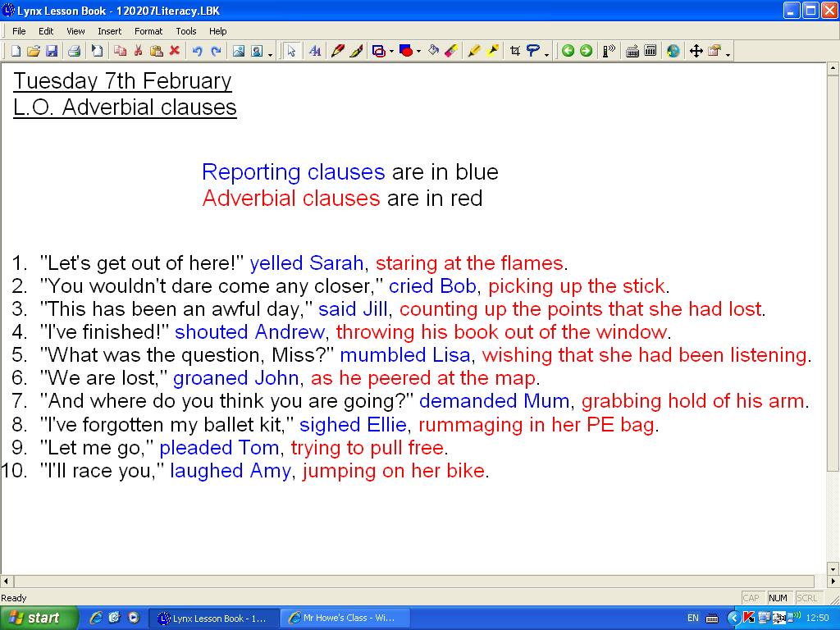
Task: Open the on-screen keyboard tool
Action: (x=632, y=50)
